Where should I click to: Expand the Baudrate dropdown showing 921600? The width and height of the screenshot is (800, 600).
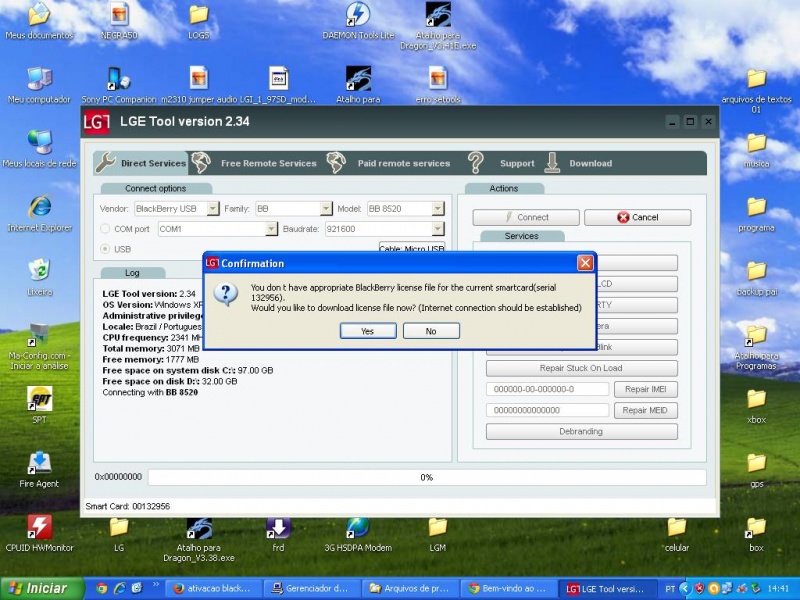point(438,229)
